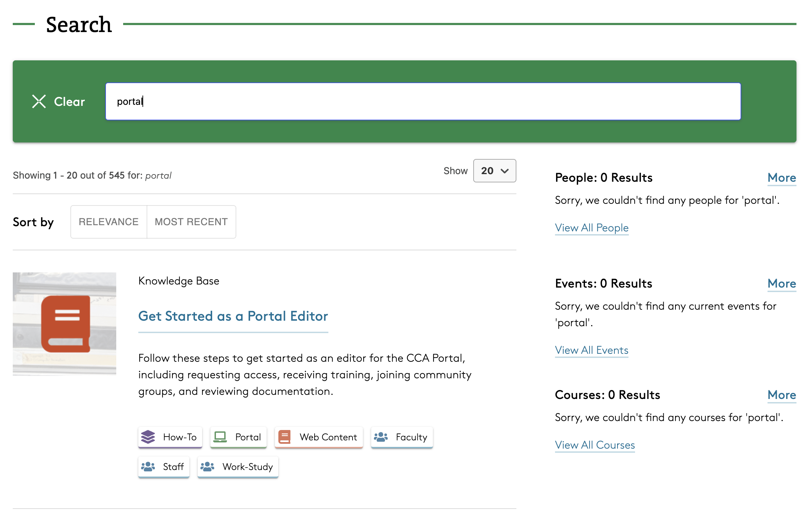This screenshot has width=812, height=520.
Task: Click the Faculty people icon tag
Action: pos(402,437)
